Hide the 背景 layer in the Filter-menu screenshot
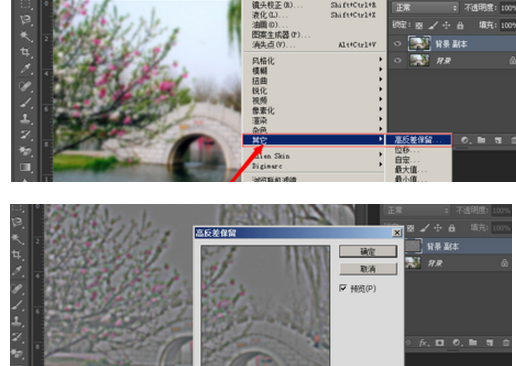516x366 pixels. (397, 60)
